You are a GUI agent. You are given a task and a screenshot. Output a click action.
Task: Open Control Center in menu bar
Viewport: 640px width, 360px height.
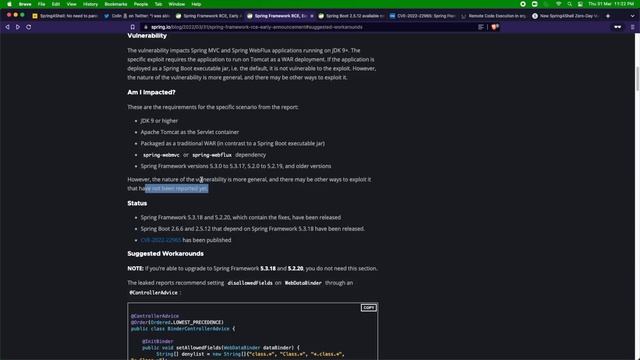point(580,4)
